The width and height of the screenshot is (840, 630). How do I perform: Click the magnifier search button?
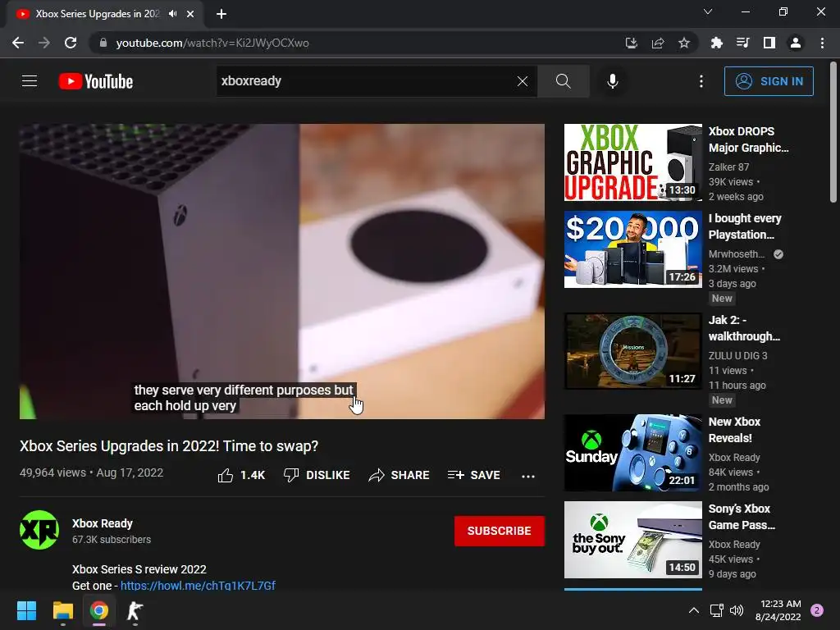563,81
